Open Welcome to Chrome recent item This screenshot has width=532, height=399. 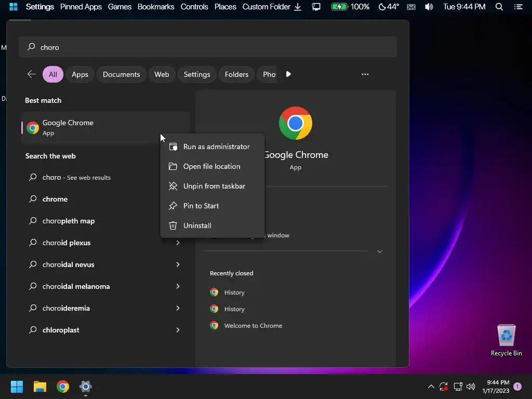[x=246, y=326]
